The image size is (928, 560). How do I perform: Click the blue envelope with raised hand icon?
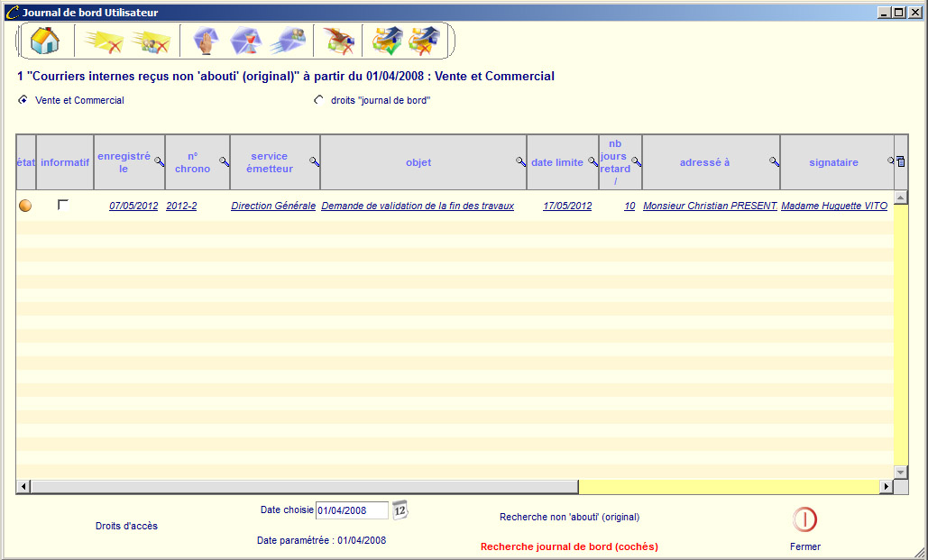[207, 41]
